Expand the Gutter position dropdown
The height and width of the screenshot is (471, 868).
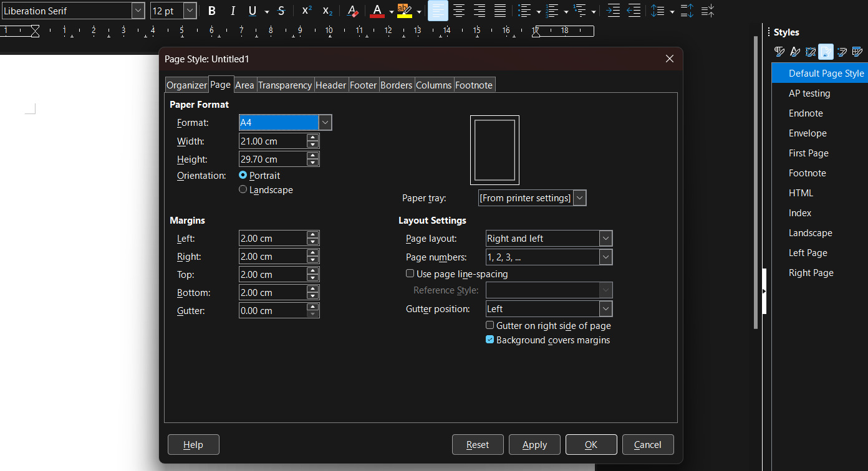tap(605, 308)
